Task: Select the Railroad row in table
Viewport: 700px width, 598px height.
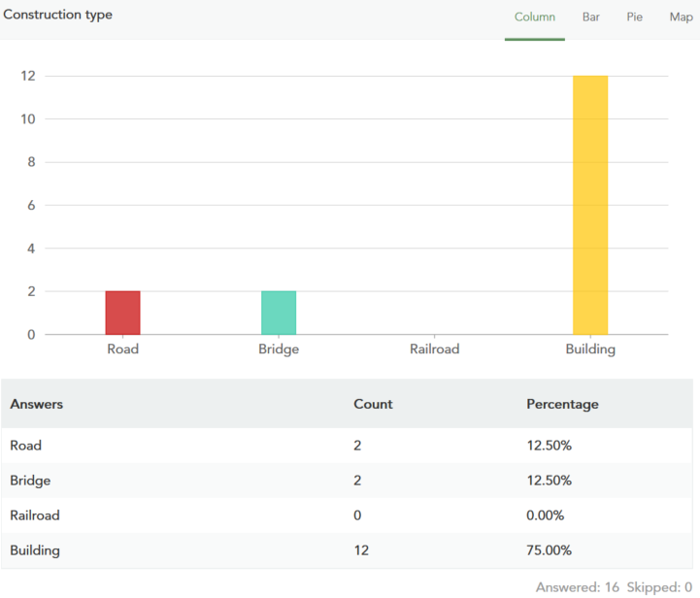Action: [x=35, y=515]
